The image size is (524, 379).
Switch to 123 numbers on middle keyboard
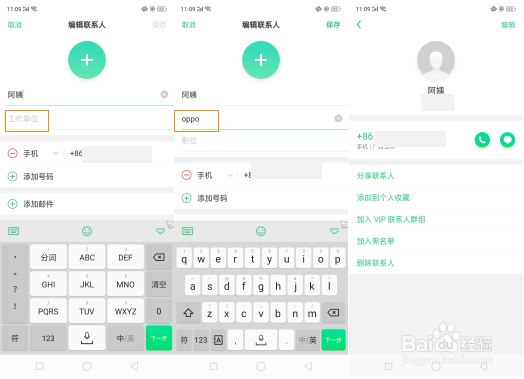point(201,340)
